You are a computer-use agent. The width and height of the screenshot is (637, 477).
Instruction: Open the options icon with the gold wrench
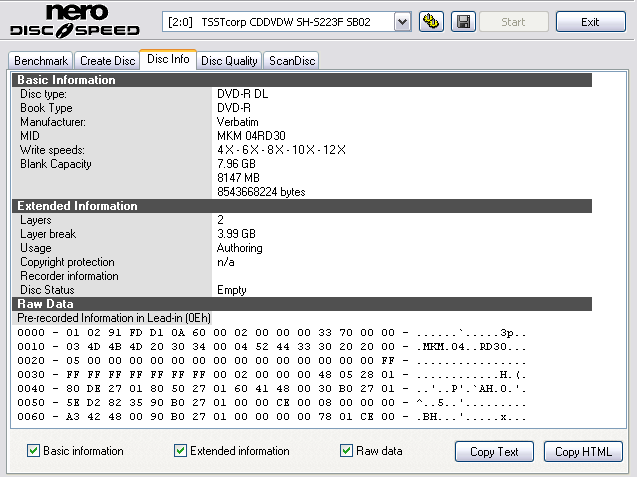[x=431, y=22]
